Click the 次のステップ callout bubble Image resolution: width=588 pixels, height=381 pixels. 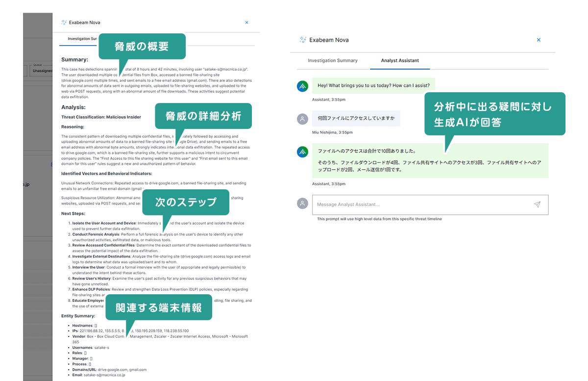click(x=185, y=202)
